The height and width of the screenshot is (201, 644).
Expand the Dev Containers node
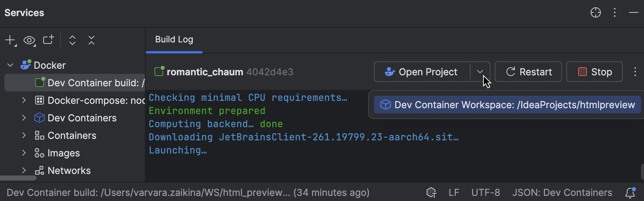click(24, 118)
